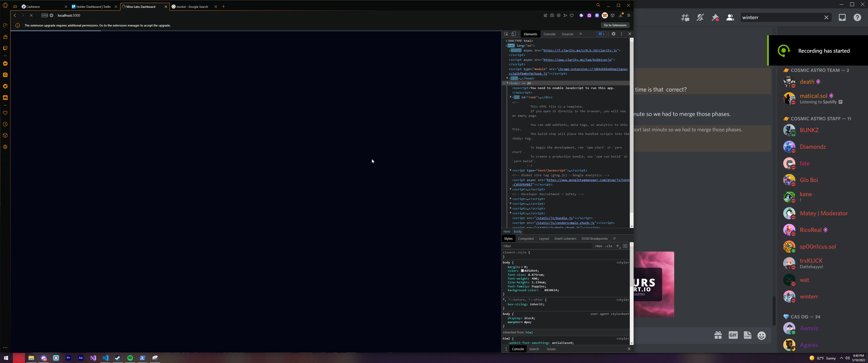868x363 pixels.
Task: Take a snapshot with camera icon
Action: pos(552,15)
